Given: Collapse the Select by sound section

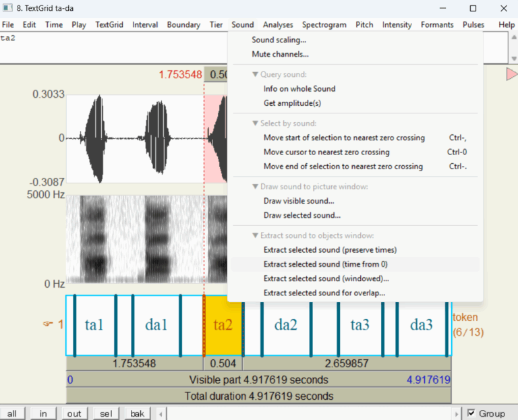Looking at the screenshot, I should pyautogui.click(x=256, y=123).
